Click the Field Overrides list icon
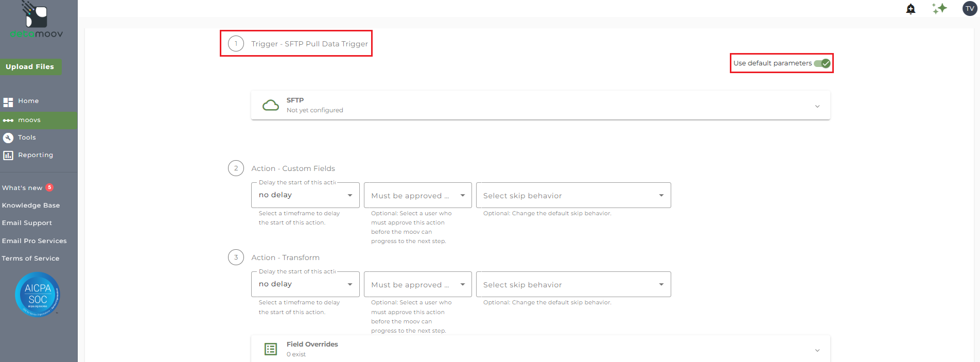 271,349
